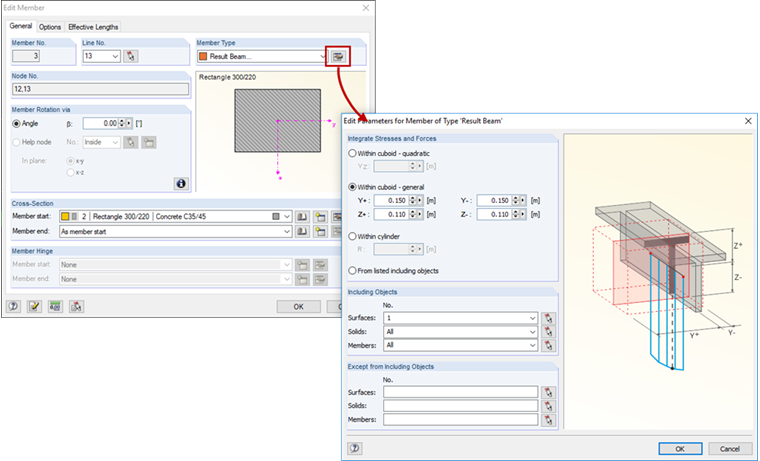Click the edit comment icon in Edit Member
The width and height of the screenshot is (760, 461).
(x=34, y=306)
